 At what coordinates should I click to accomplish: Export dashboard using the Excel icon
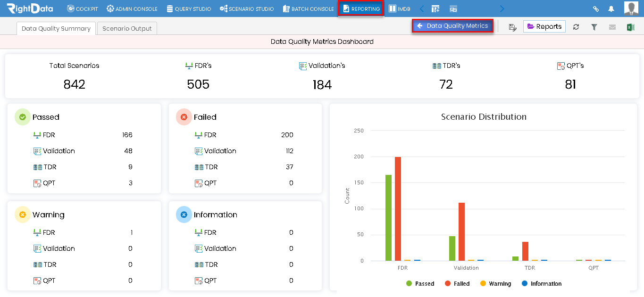pyautogui.click(x=630, y=26)
